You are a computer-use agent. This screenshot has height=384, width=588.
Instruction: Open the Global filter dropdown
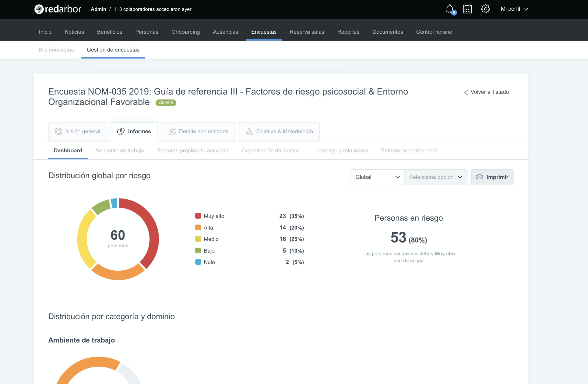(x=377, y=177)
